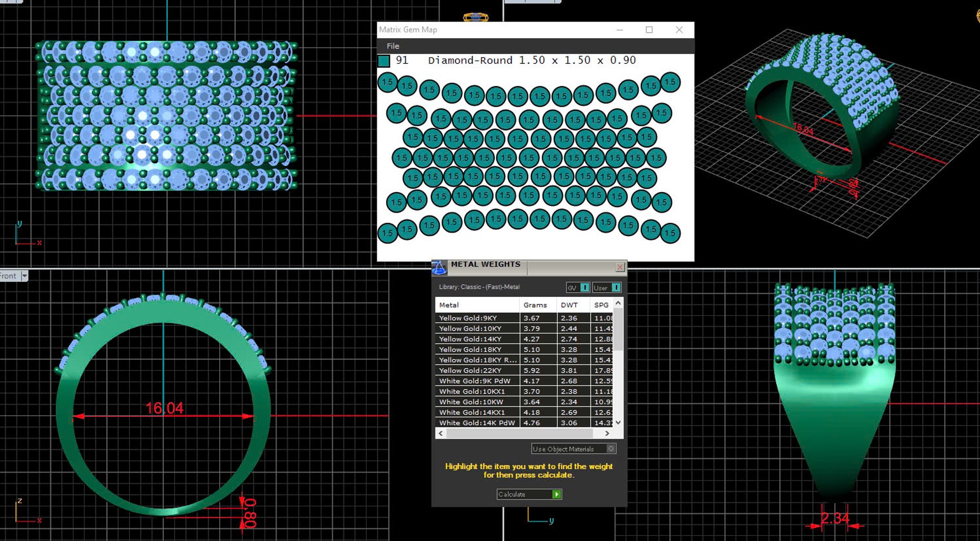The height and width of the screenshot is (541, 980).
Task: Click the horizontal scrollbar of the metal table
Action: click(x=520, y=433)
